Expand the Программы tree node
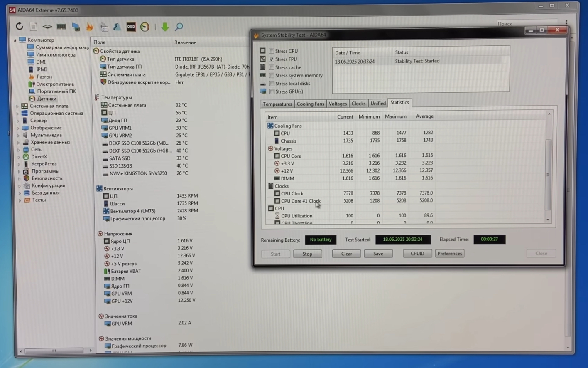The image size is (588, 368). (19, 172)
